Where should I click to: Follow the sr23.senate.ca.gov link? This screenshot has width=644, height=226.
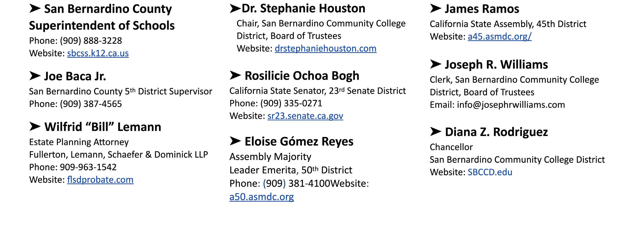pyautogui.click(x=305, y=116)
